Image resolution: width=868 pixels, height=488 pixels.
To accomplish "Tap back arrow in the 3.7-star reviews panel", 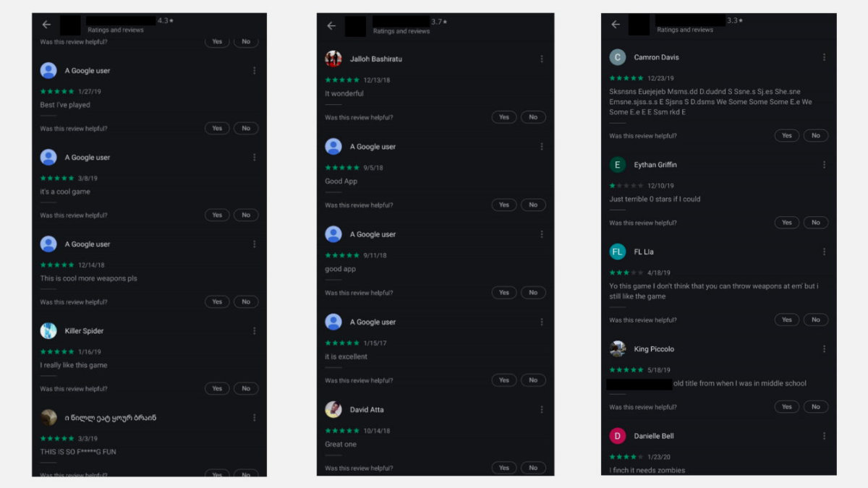I will click(x=331, y=26).
